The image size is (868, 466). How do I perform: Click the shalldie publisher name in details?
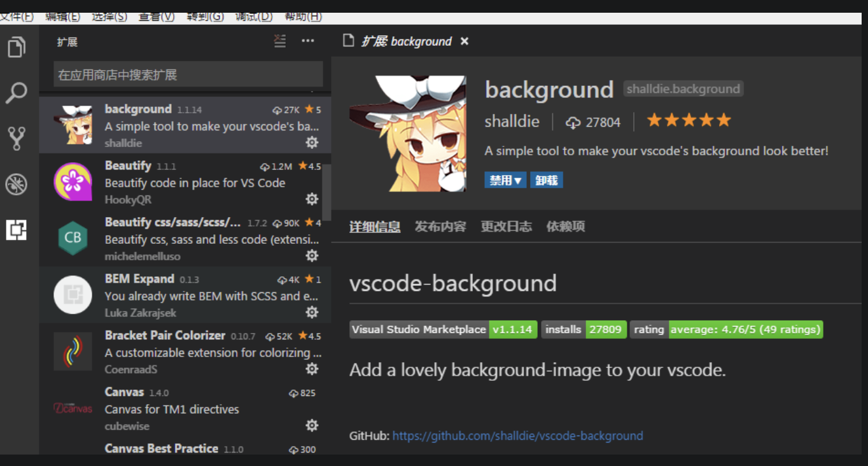(x=512, y=122)
